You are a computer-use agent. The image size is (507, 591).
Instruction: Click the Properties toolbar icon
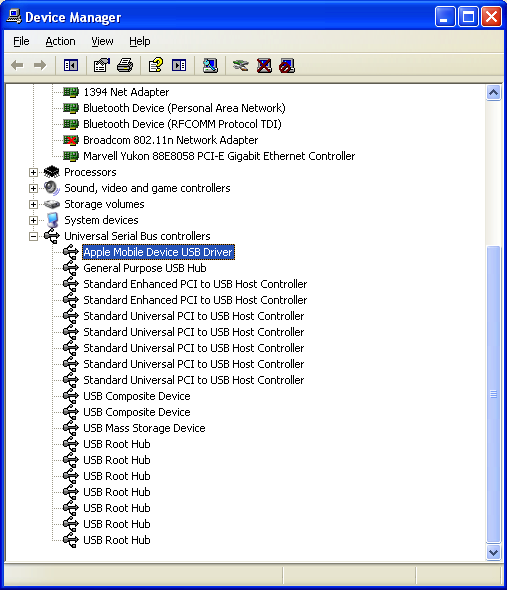pyautogui.click(x=101, y=66)
